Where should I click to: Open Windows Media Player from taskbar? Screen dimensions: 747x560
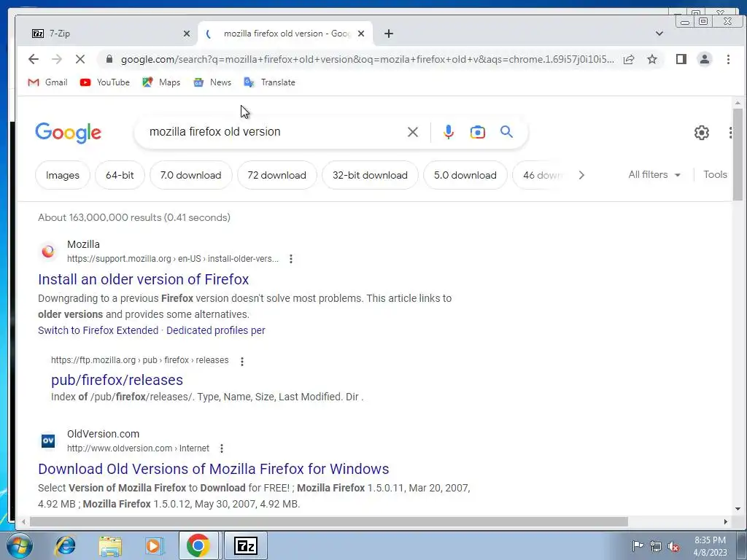click(153, 545)
